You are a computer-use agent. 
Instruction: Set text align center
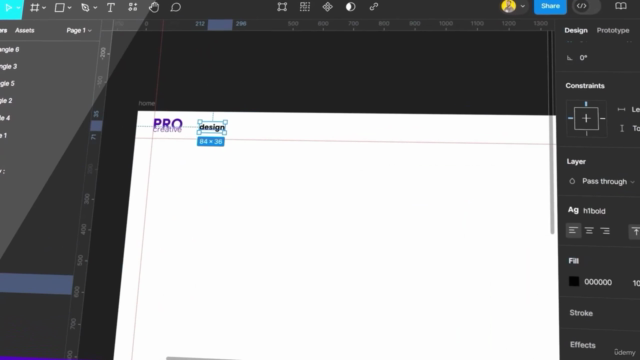pyautogui.click(x=589, y=231)
